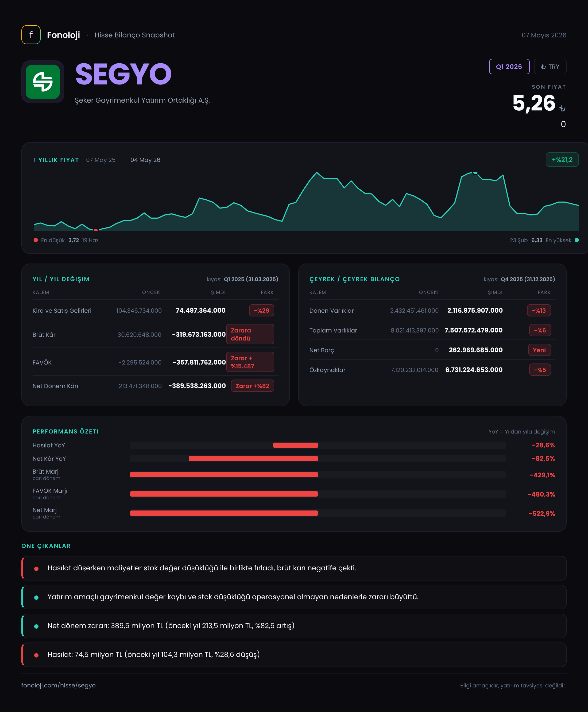Click the 'YIL / YIL DEĞİŞİM' section title
This screenshot has width=588, height=712.
(61, 279)
